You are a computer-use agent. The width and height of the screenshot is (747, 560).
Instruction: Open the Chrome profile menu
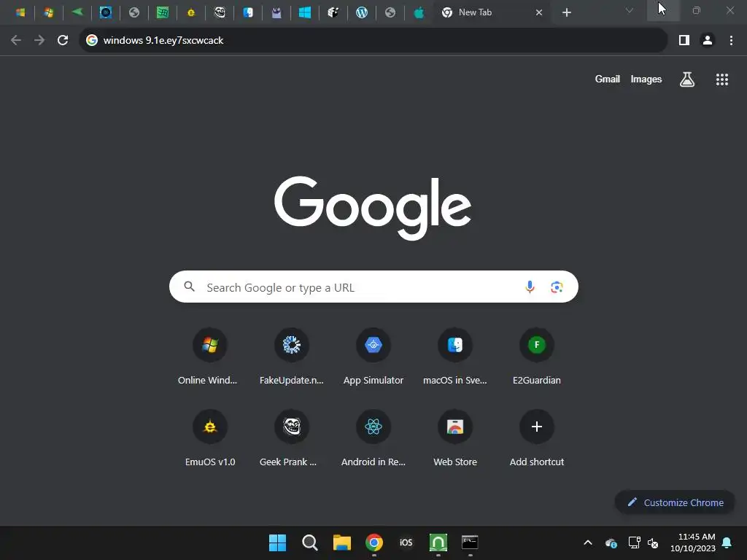pyautogui.click(x=708, y=41)
